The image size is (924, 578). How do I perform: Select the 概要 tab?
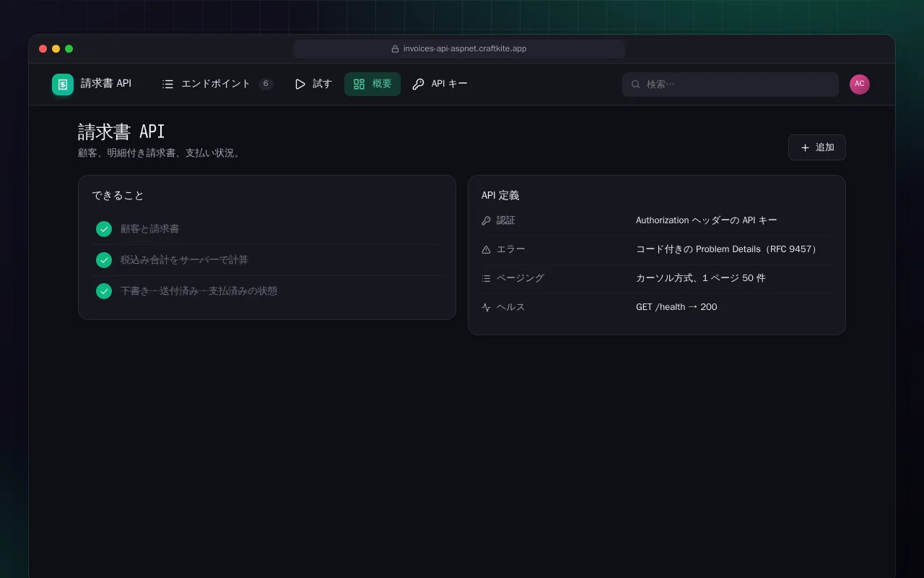click(x=372, y=84)
